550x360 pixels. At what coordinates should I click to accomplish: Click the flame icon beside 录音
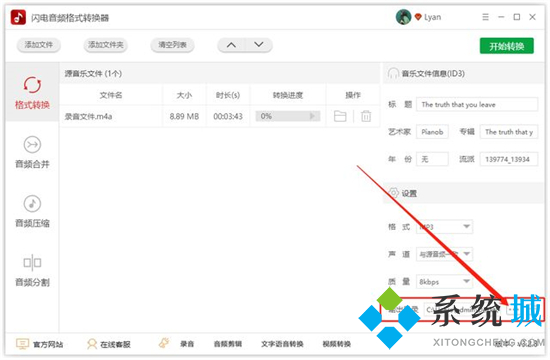tap(164, 342)
